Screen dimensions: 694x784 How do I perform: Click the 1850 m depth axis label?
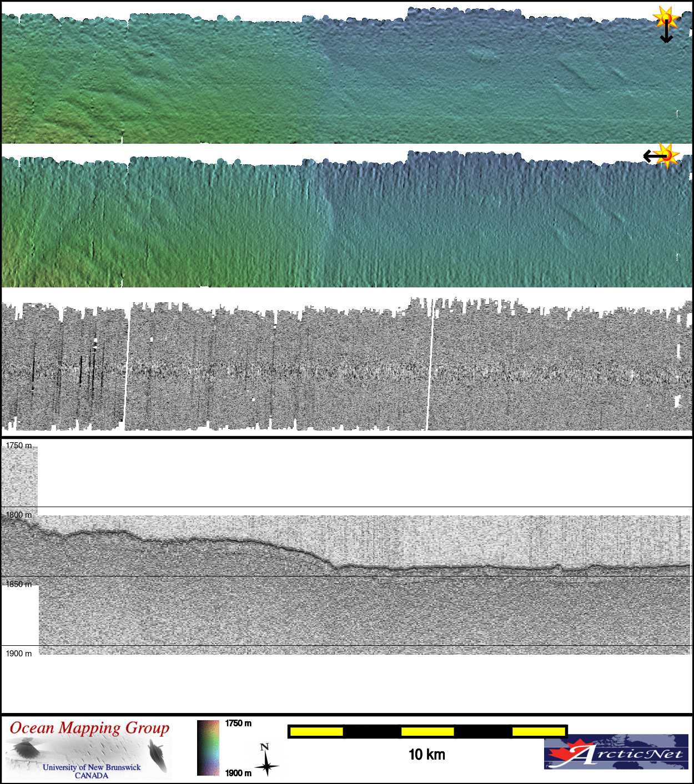[19, 584]
